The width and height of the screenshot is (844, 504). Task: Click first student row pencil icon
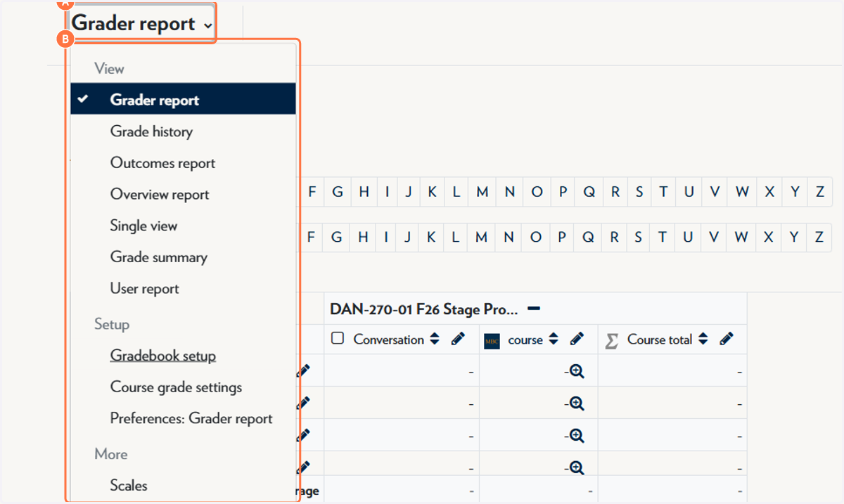click(x=303, y=370)
